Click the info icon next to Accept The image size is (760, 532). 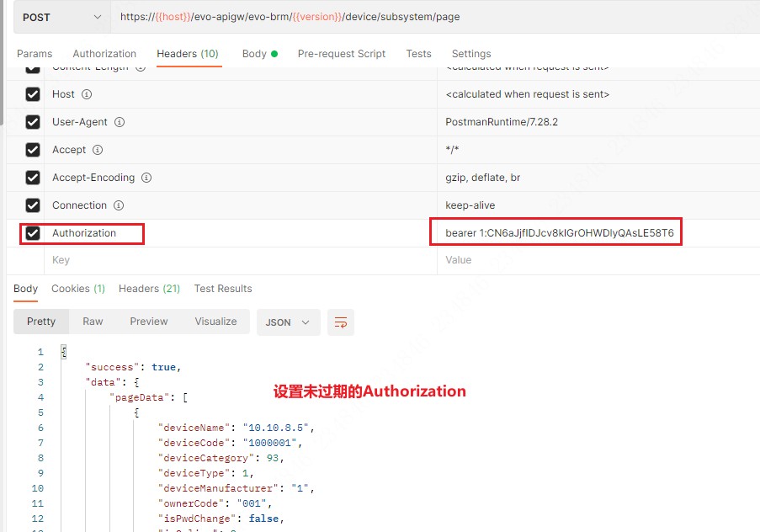click(98, 150)
